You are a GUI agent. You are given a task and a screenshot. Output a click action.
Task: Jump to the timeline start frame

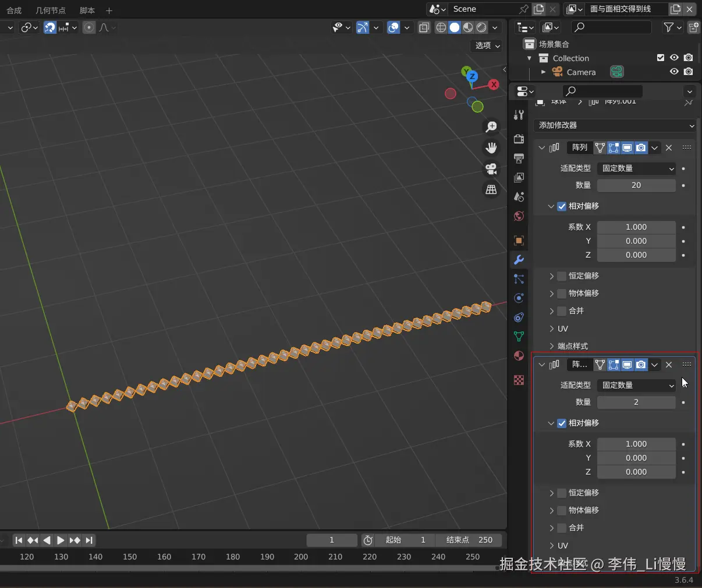point(19,540)
